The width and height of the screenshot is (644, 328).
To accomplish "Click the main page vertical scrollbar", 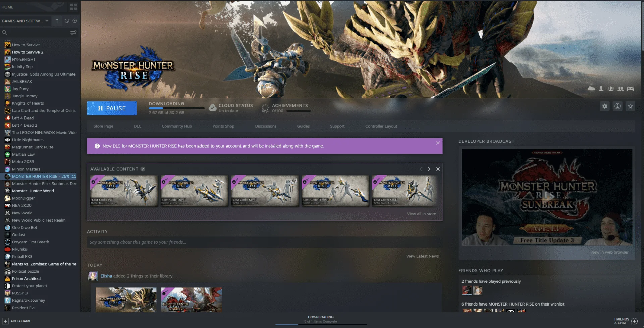I will pos(642,26).
